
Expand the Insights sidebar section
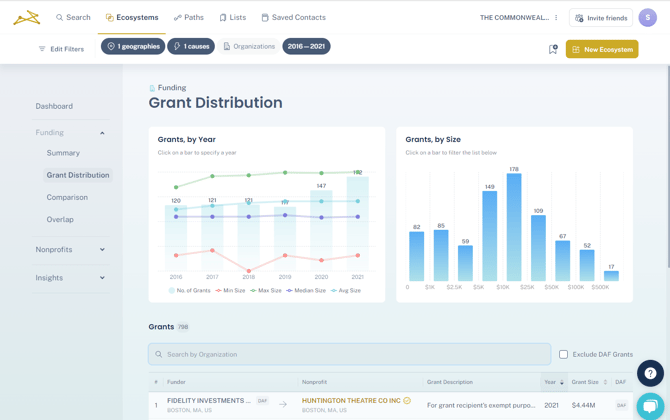click(102, 278)
